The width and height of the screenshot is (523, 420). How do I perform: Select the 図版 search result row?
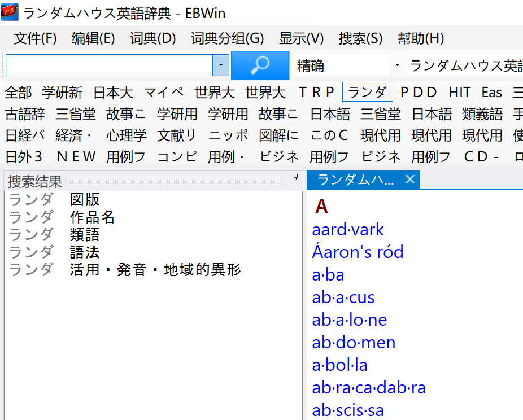[154, 200]
